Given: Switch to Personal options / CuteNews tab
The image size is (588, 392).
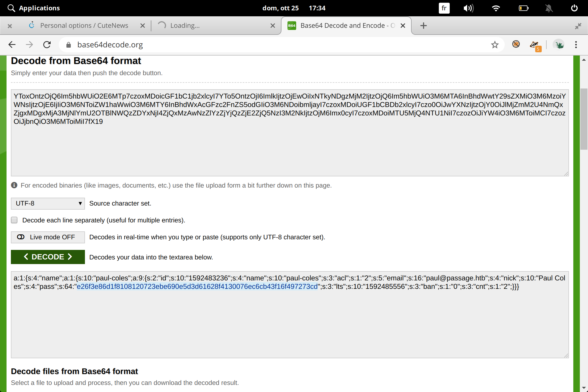Looking at the screenshot, I should tap(84, 26).
